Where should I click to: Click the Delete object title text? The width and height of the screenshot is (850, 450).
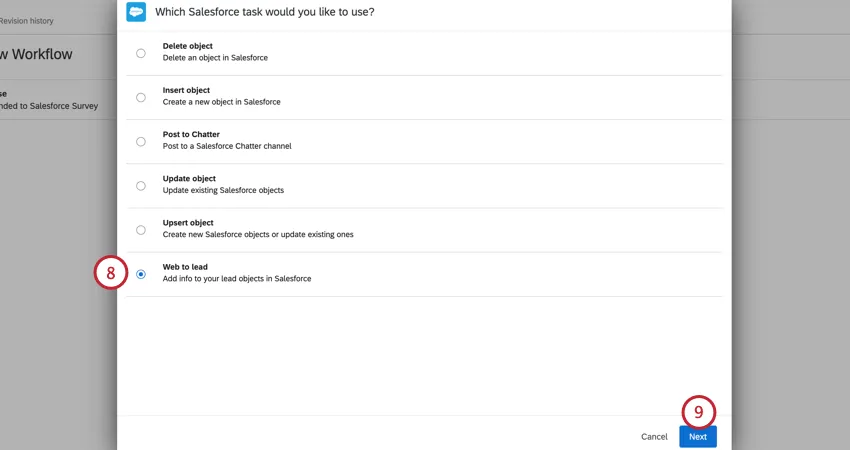pos(187,46)
